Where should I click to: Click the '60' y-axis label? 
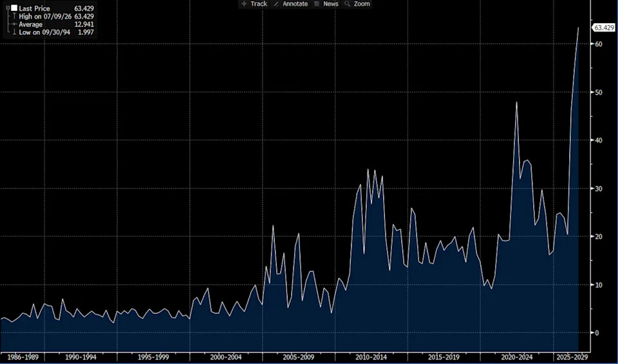[599, 44]
